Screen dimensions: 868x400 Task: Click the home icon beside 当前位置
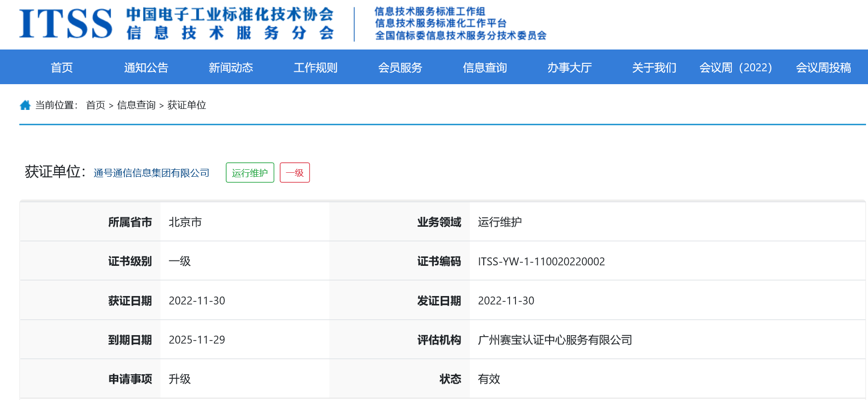coord(25,105)
